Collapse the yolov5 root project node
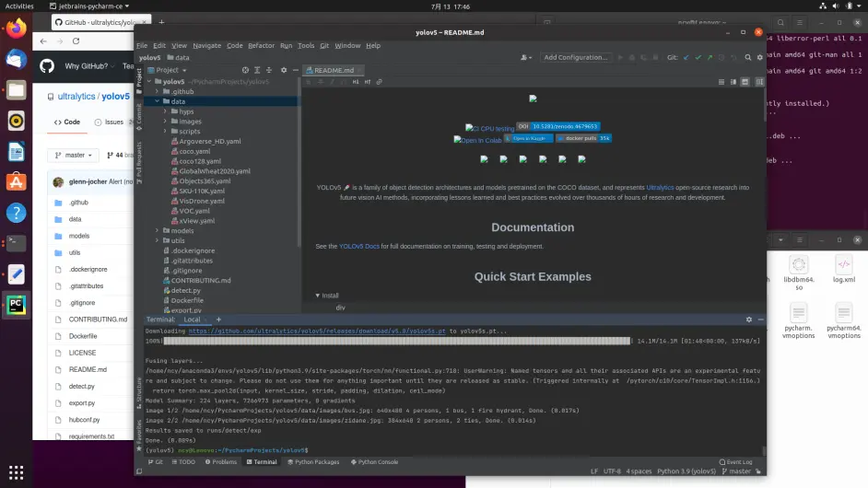 tap(149, 81)
